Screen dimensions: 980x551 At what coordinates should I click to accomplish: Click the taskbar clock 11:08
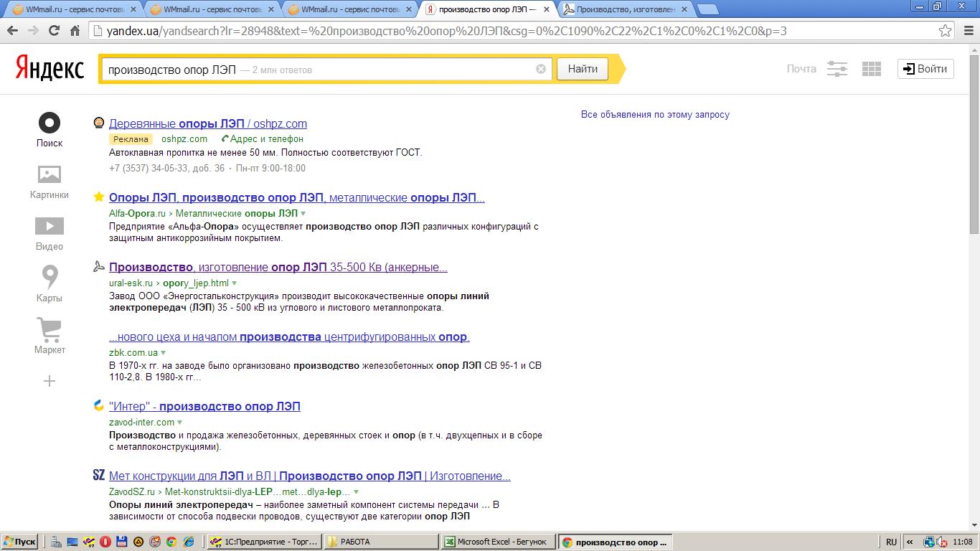tap(963, 542)
